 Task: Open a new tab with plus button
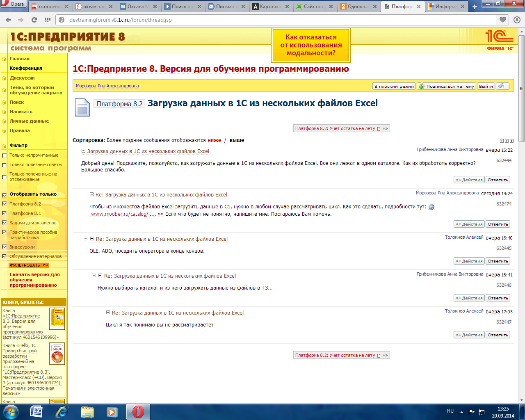pyautogui.click(x=475, y=7)
